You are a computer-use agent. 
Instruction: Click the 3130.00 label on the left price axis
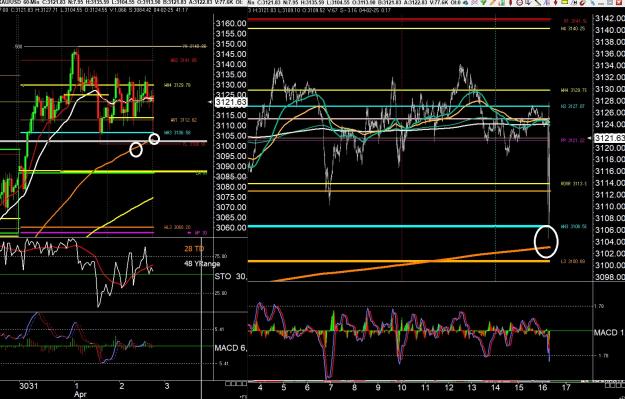[x=231, y=85]
